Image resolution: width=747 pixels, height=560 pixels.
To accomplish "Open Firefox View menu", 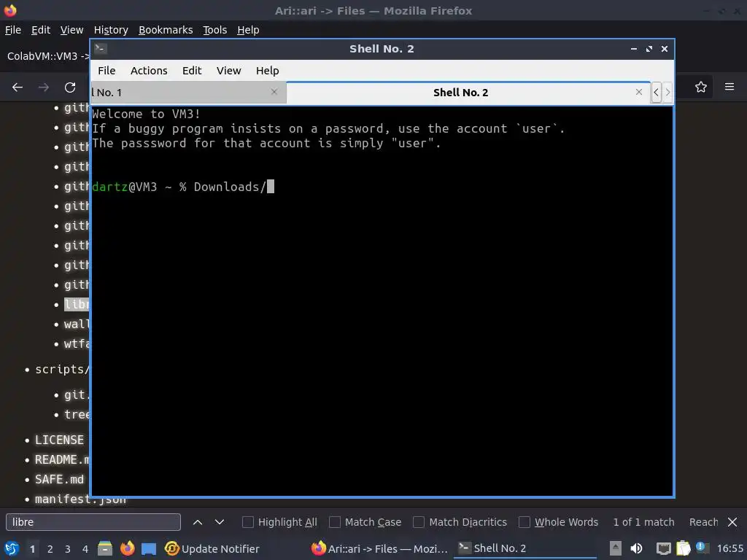I will coord(71,30).
